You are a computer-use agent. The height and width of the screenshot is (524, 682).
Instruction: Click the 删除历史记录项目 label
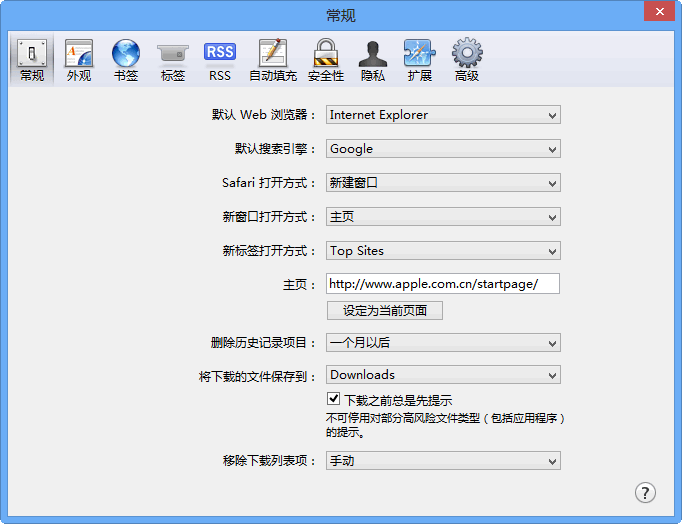[x=263, y=343]
